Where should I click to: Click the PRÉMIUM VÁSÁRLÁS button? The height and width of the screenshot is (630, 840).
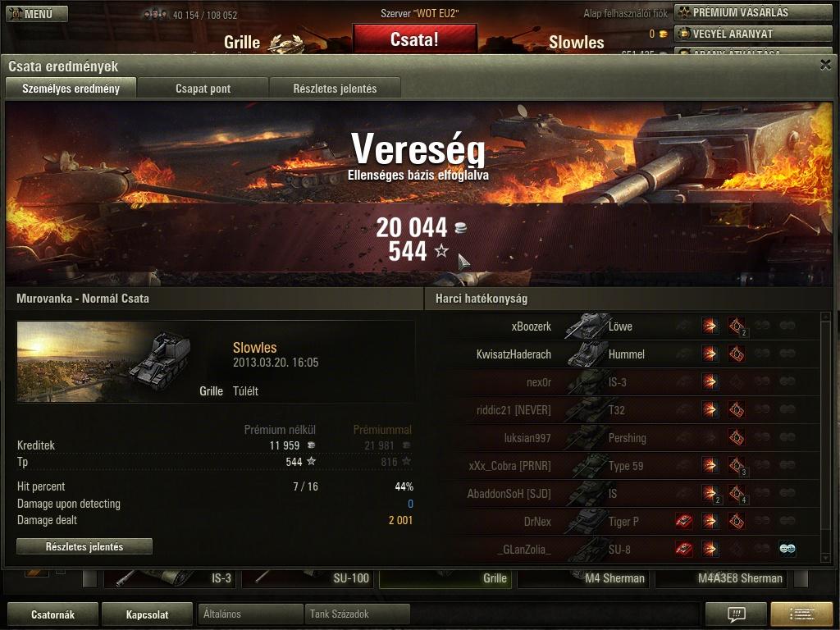(x=753, y=12)
